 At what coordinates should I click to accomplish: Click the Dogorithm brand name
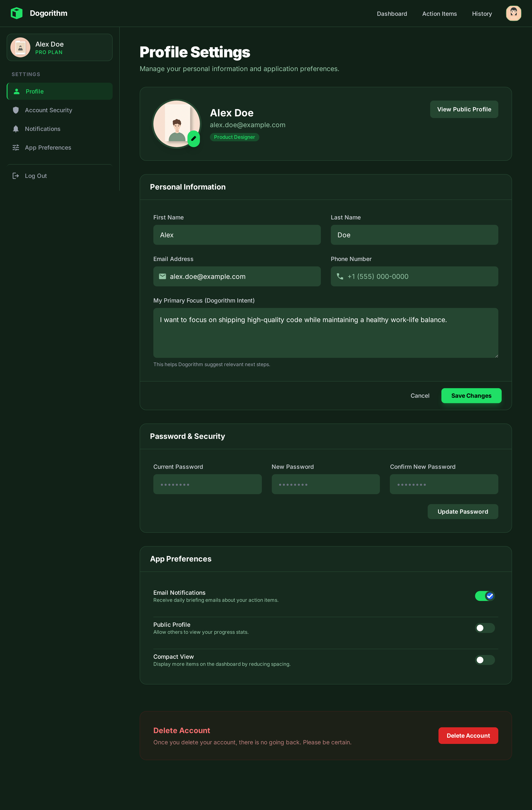coord(49,13)
